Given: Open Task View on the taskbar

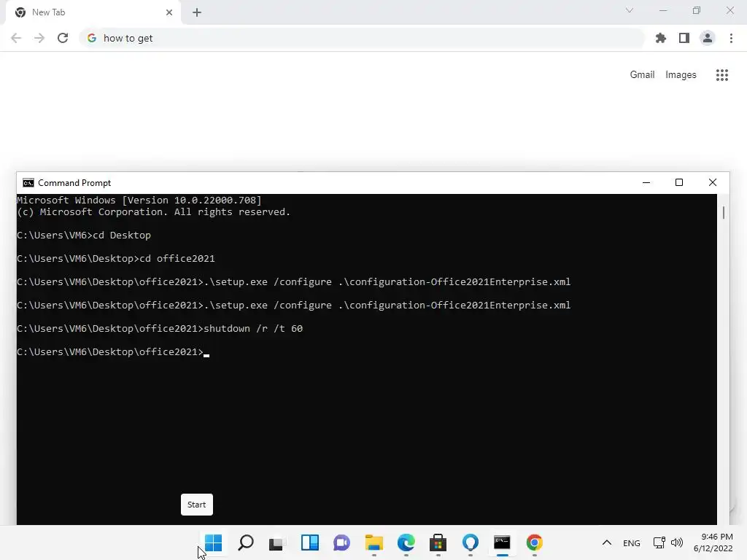Looking at the screenshot, I should coord(277,542).
